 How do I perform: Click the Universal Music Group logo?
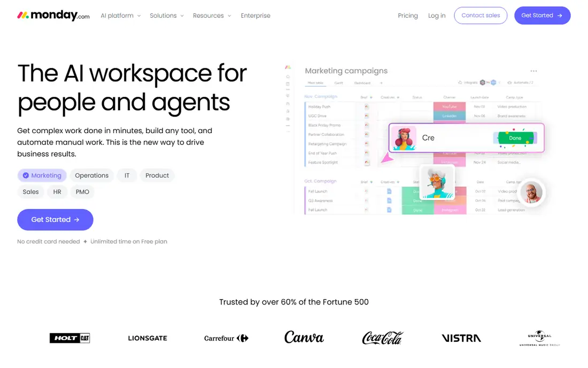pyautogui.click(x=539, y=338)
